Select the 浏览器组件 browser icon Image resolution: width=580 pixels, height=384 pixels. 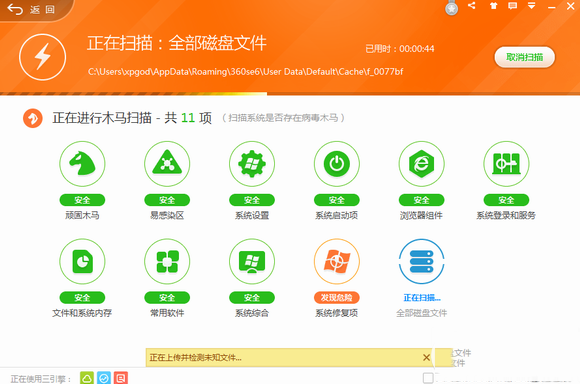pyautogui.click(x=421, y=164)
